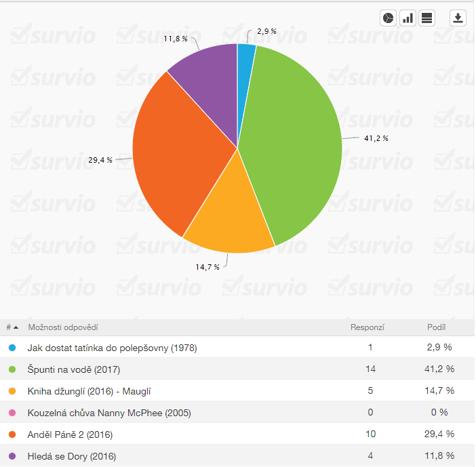Click response count 4 for Hledá se Dory
The width and height of the screenshot is (476, 467).
click(x=370, y=455)
